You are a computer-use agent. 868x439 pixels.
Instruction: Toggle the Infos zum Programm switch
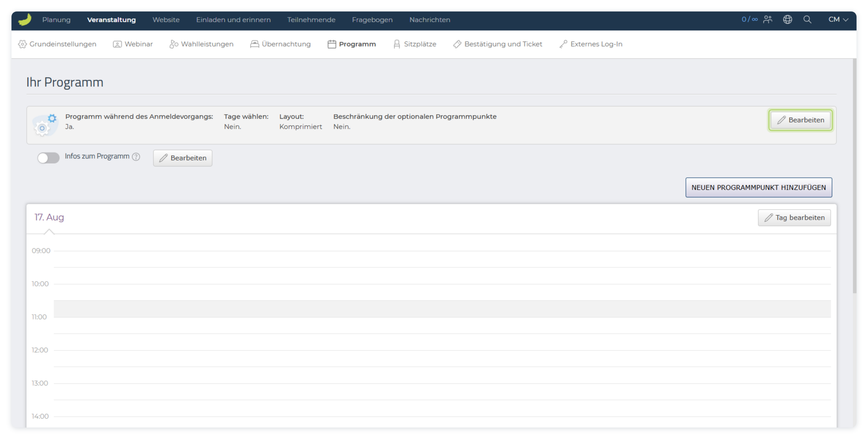click(48, 158)
